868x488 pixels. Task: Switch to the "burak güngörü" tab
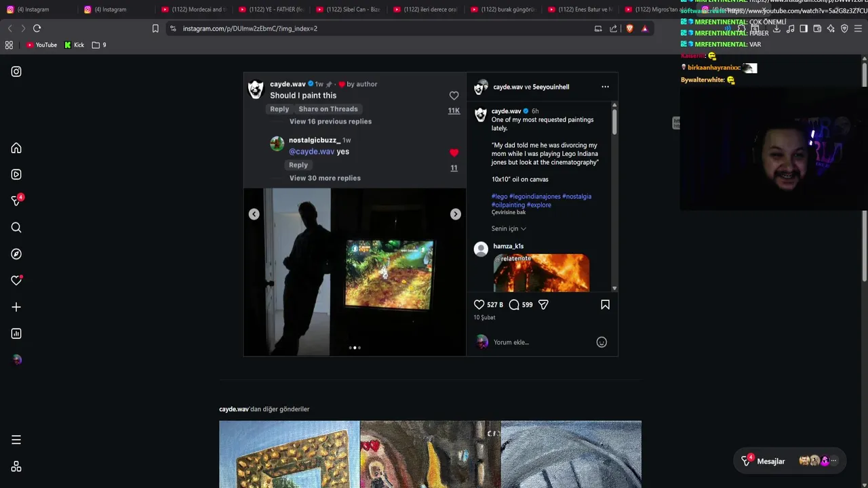[502, 9]
